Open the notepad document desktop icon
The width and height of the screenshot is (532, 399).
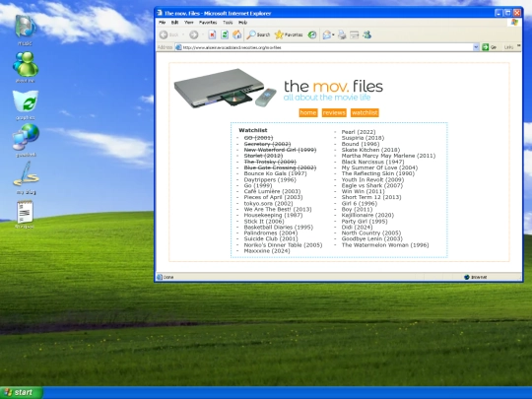[x=25, y=212]
